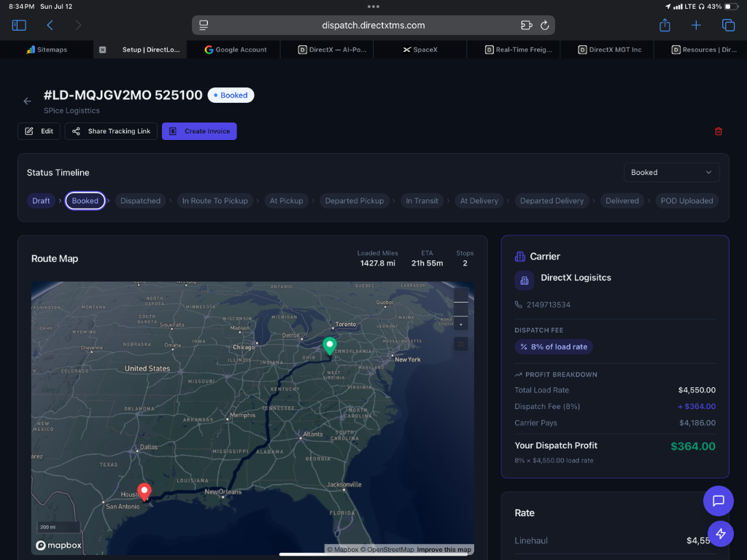Reload the dispatch page
The height and width of the screenshot is (560, 747).
[x=544, y=26]
